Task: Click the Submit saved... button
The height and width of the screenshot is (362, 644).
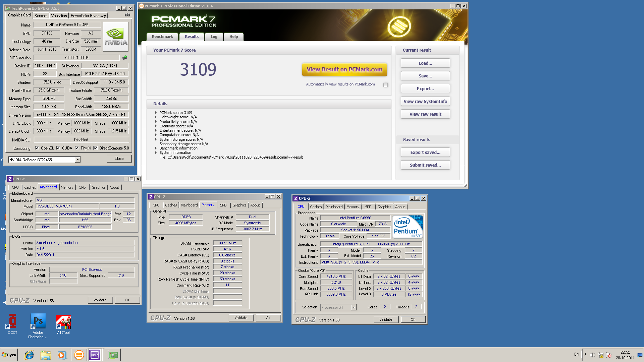Action: click(x=425, y=165)
